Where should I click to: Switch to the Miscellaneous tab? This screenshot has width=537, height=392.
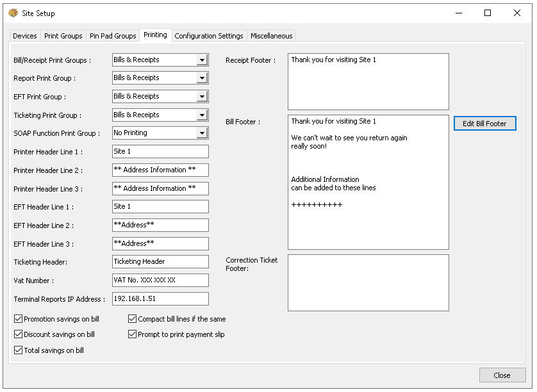[x=271, y=36]
